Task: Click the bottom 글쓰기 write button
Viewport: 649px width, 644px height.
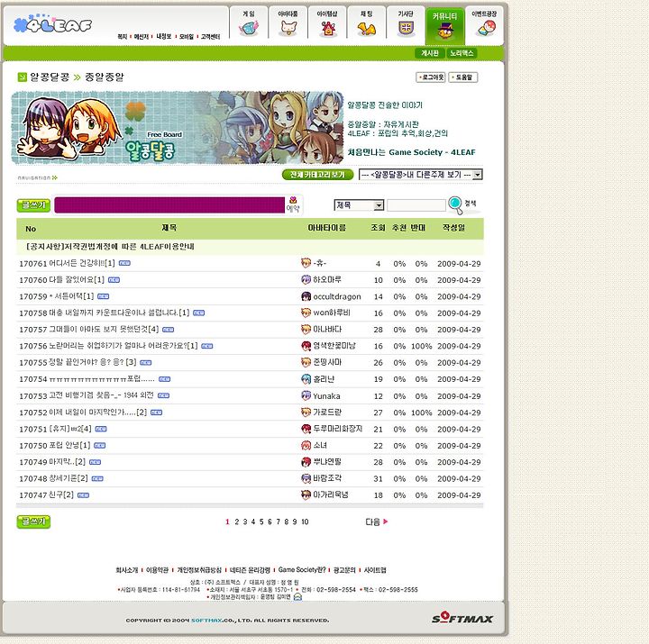Action: point(33,522)
